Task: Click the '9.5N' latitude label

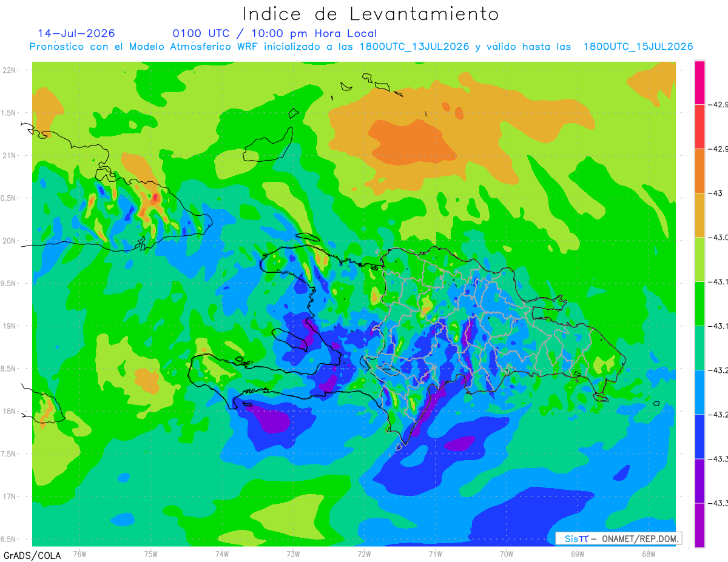Action: [x=9, y=283]
